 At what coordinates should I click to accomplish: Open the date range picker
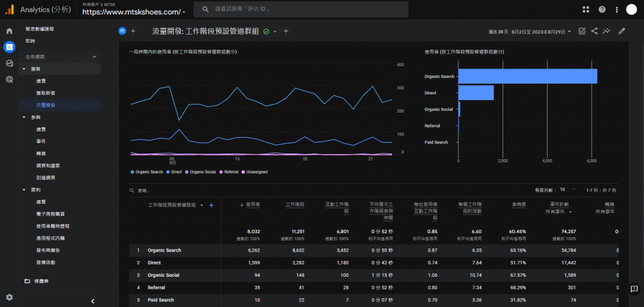click(530, 31)
